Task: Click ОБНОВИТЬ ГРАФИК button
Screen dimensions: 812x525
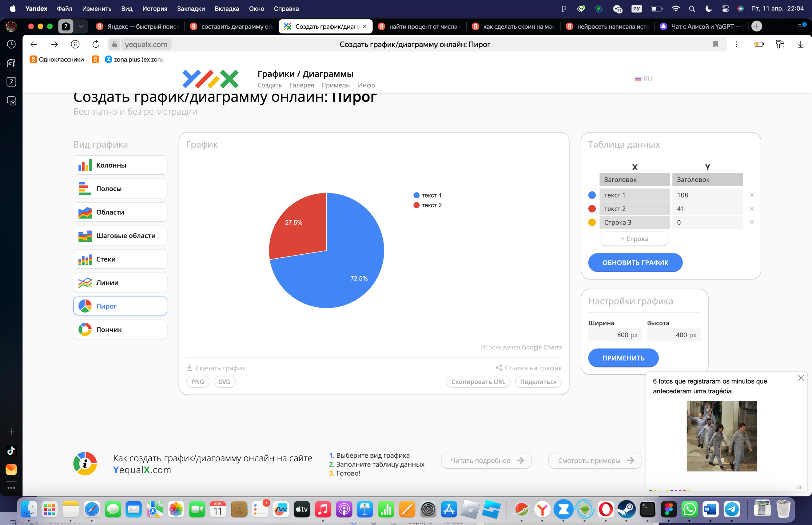Action: (x=635, y=263)
